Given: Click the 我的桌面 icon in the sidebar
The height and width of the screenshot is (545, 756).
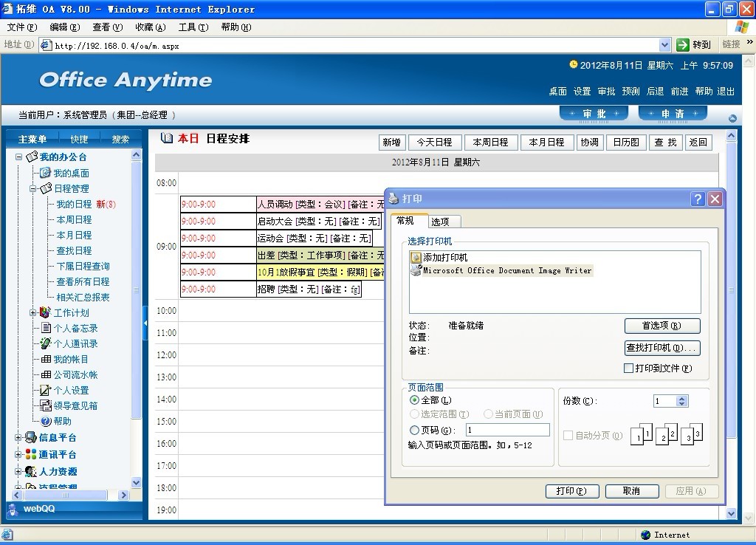Looking at the screenshot, I should click(45, 173).
